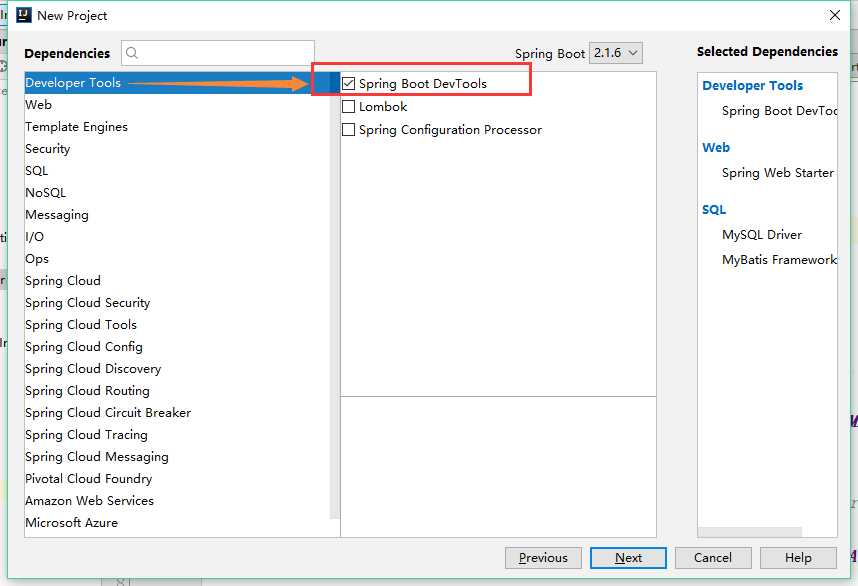Click Web heading in Selected Dependencies
The height and width of the screenshot is (586, 858).
click(716, 147)
